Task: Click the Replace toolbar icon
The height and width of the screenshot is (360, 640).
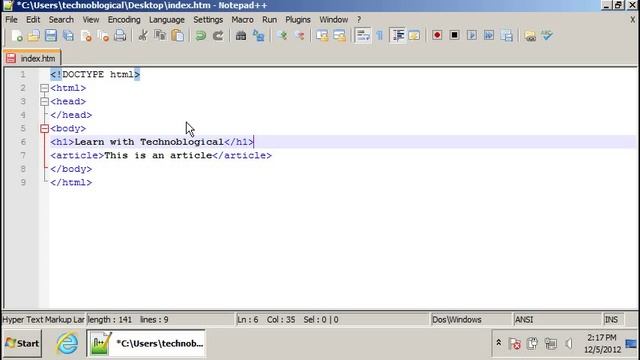Action: [258, 36]
